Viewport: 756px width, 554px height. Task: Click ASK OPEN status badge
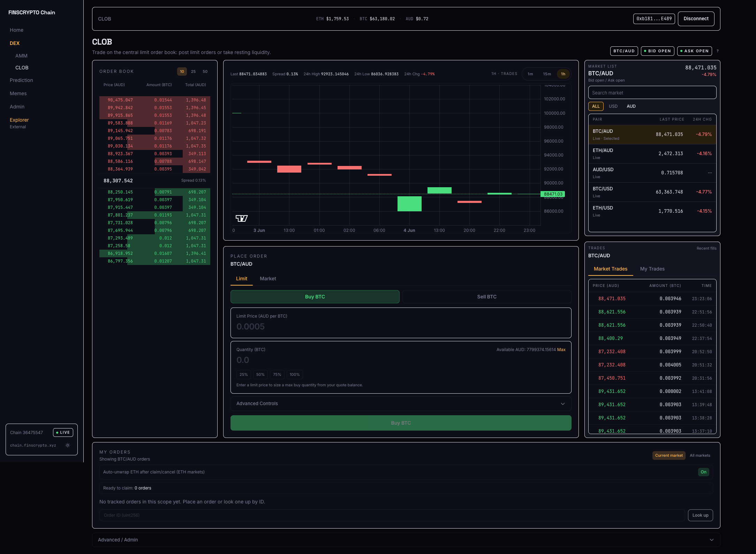pos(694,51)
